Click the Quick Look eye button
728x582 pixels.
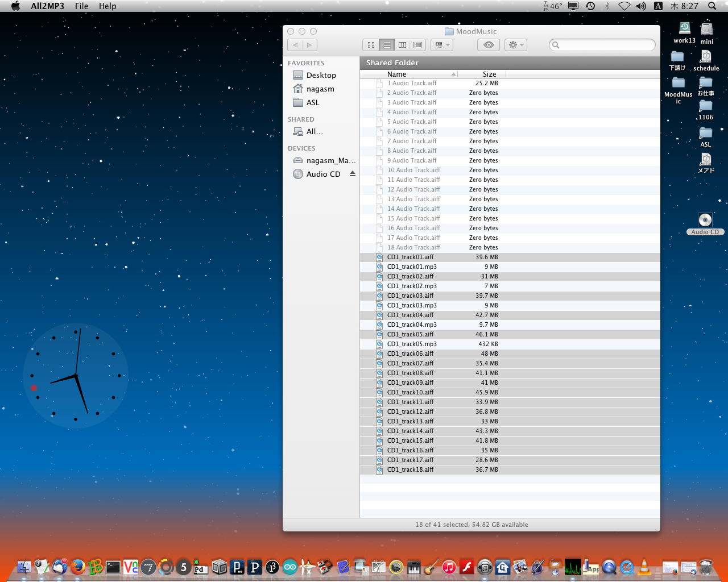(489, 45)
